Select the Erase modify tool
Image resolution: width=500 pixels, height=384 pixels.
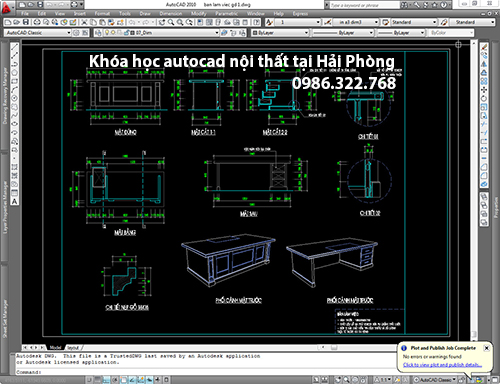484,47
